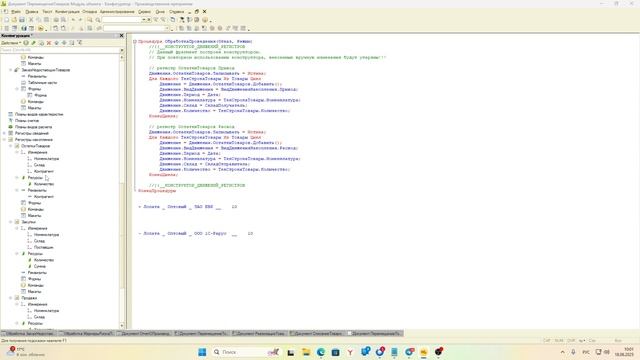Click the search field in Конфигурация panel
The width and height of the screenshot is (640, 360).
60,50
